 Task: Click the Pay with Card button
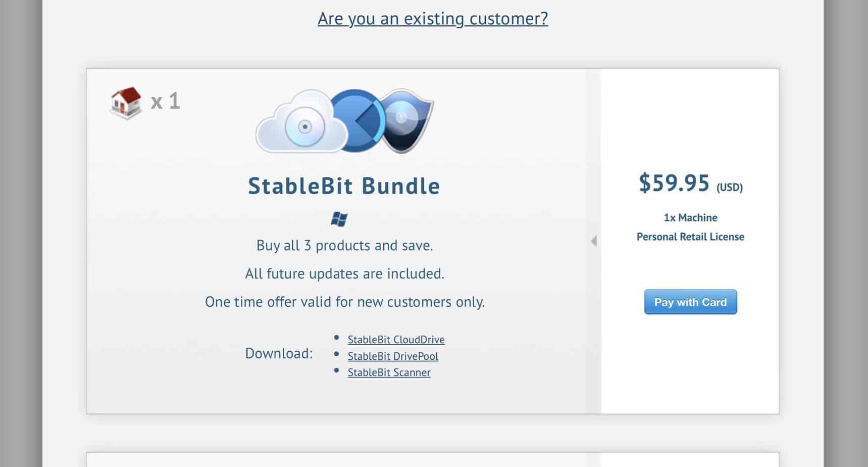(x=690, y=302)
